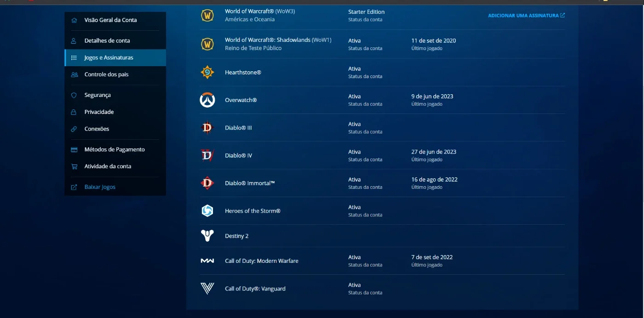Click the date 7 de set de 2022
The image size is (644, 318).
[432, 257]
